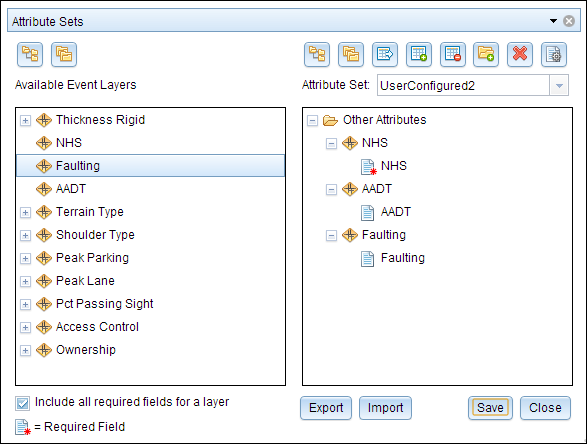Select Peak Lane in Available Event Layers

[x=85, y=281]
